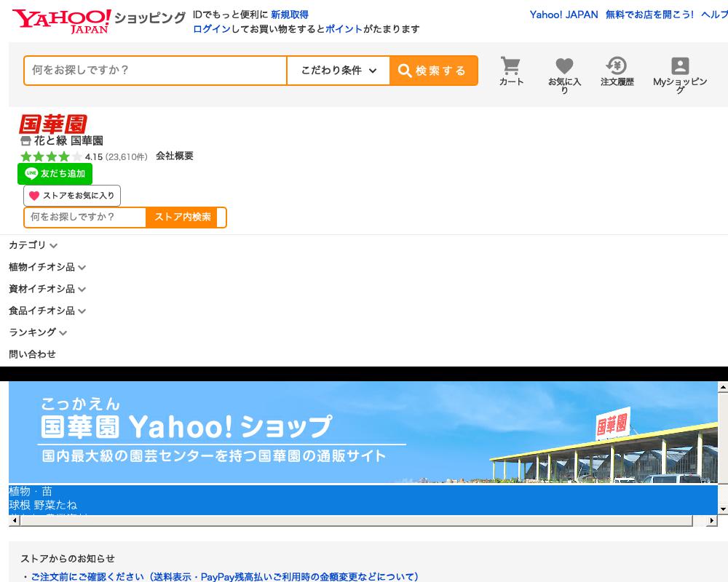
Task: Click the Myショッピング person icon
Action: coord(678,67)
